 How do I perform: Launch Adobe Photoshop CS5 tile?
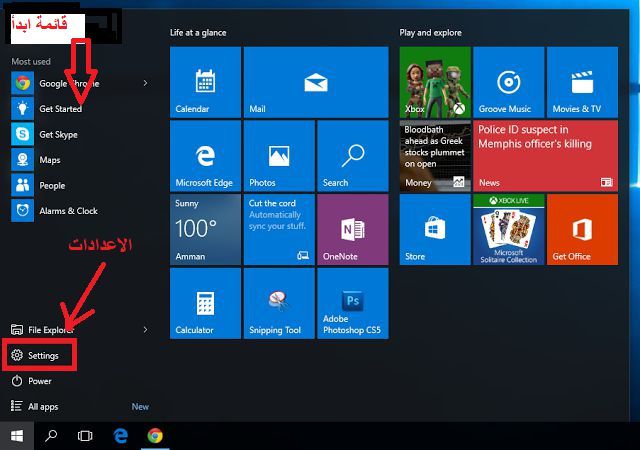353,303
